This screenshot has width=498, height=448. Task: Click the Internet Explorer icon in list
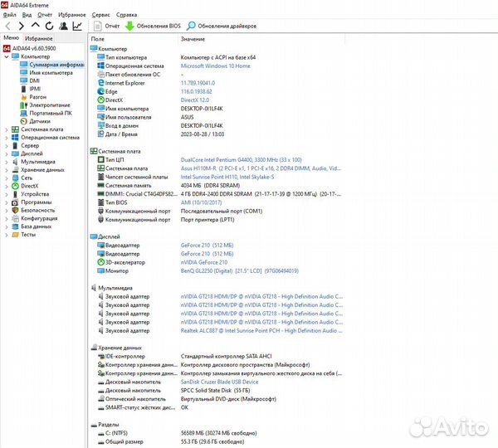(101, 83)
